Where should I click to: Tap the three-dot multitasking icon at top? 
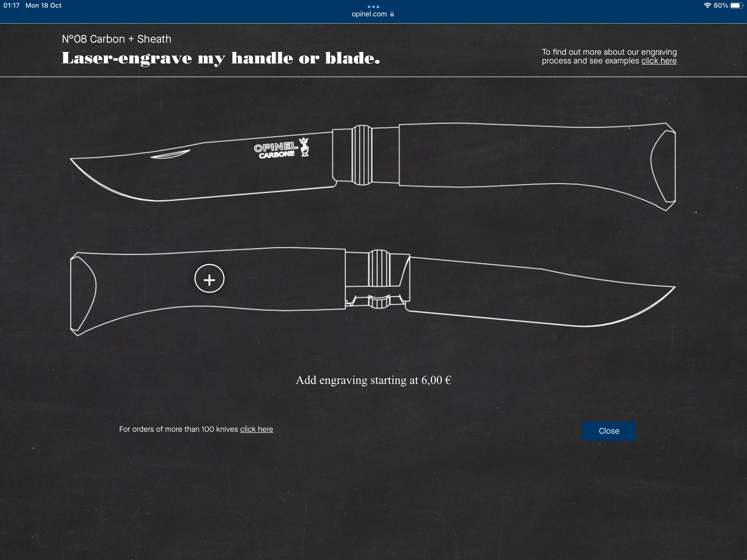point(373,6)
